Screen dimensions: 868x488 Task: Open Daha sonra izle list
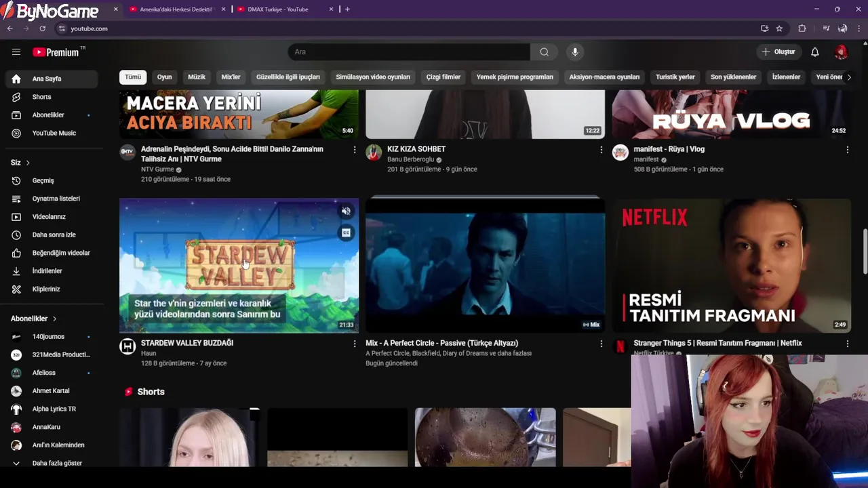[x=52, y=235]
